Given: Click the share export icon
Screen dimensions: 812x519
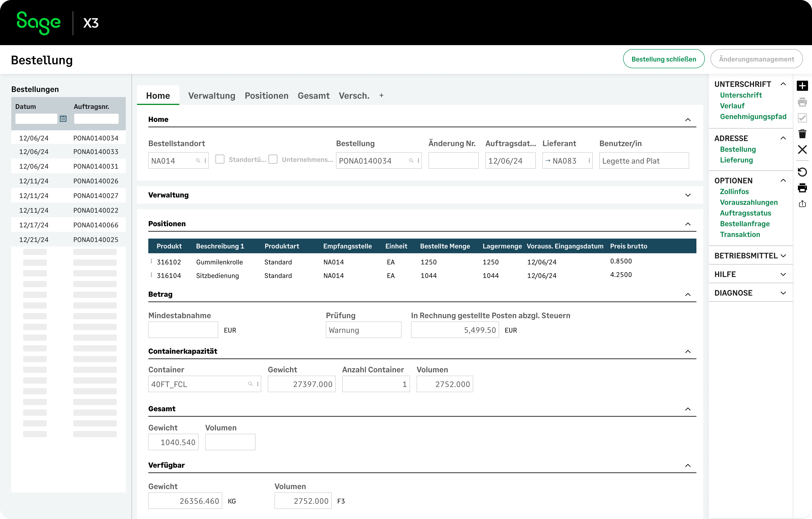Looking at the screenshot, I should tap(802, 204).
